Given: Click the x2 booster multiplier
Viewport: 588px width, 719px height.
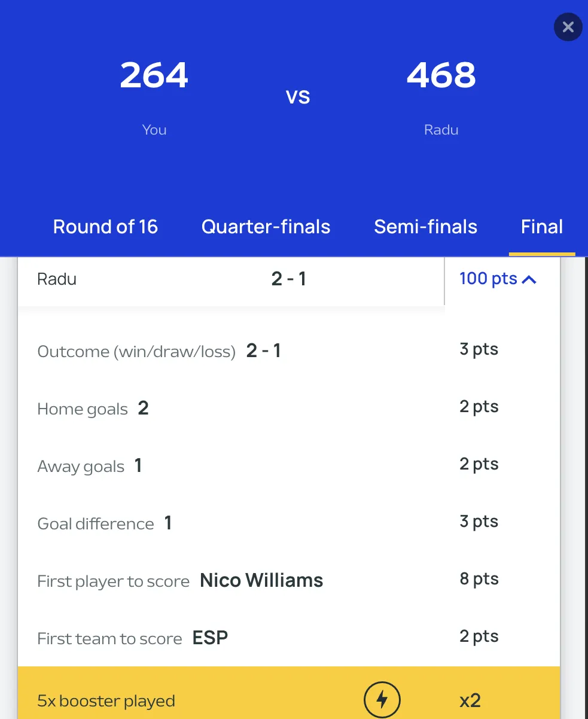Looking at the screenshot, I should (x=470, y=700).
